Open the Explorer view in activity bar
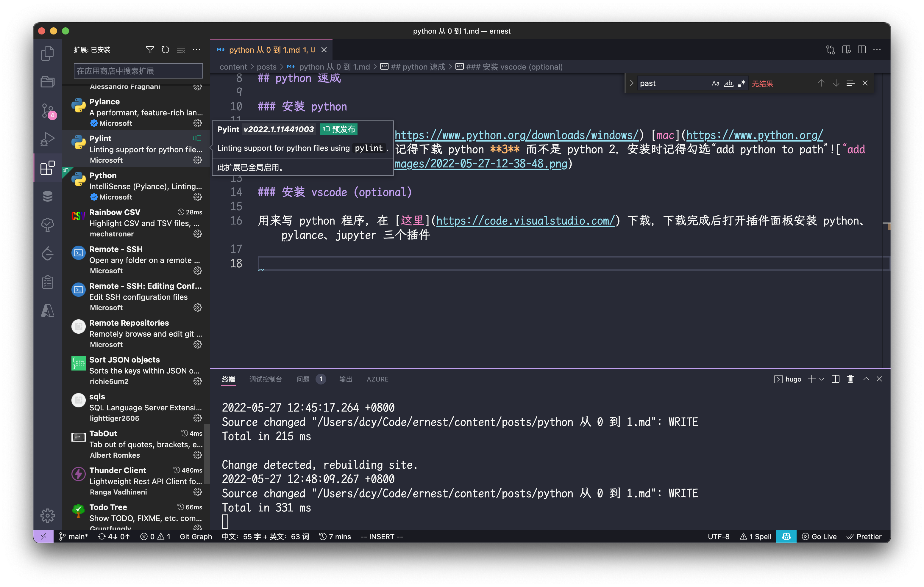 pos(48,53)
